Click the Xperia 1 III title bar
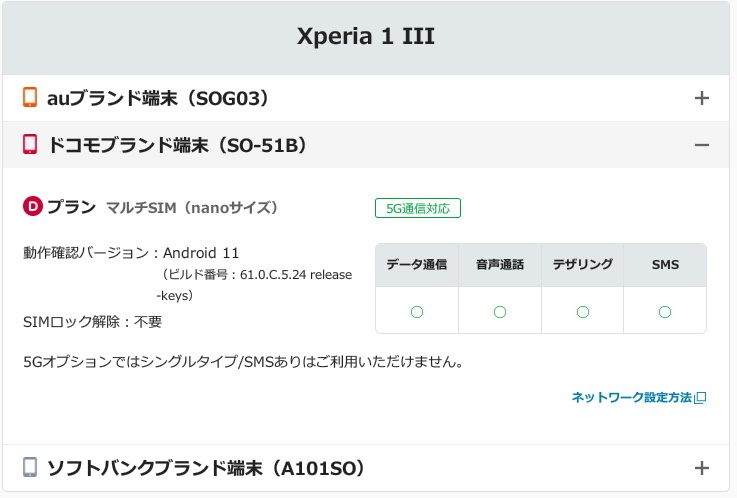 [366, 37]
